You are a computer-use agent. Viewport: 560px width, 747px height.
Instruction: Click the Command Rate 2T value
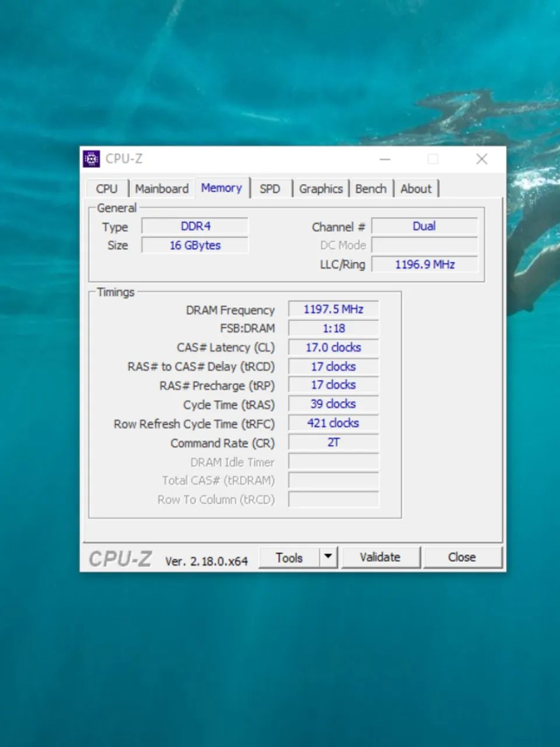pyautogui.click(x=334, y=443)
